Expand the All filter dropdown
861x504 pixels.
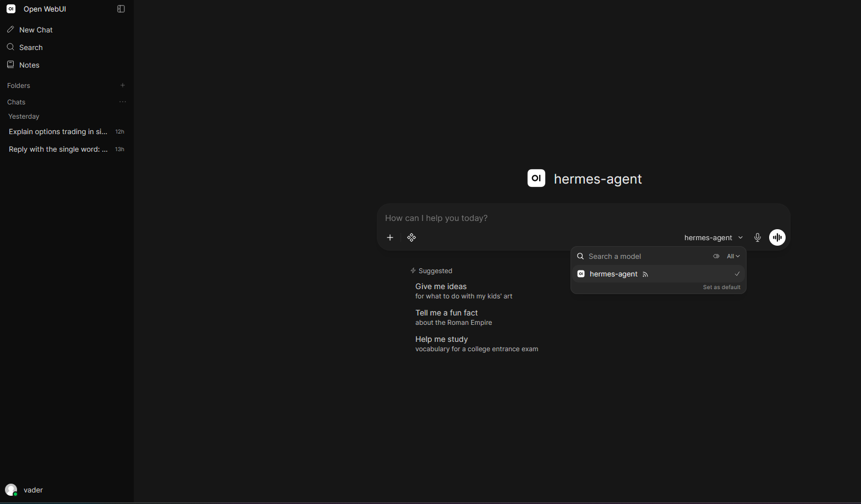point(733,256)
